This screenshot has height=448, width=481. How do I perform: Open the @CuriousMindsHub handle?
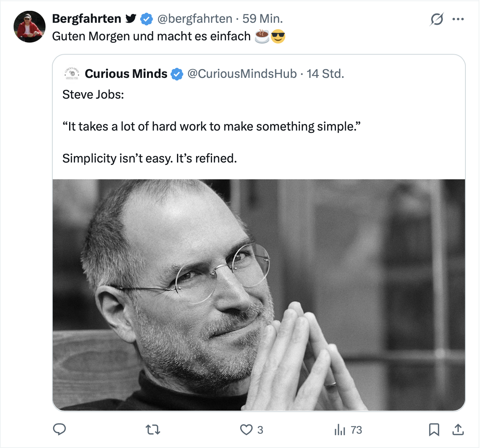(x=242, y=74)
